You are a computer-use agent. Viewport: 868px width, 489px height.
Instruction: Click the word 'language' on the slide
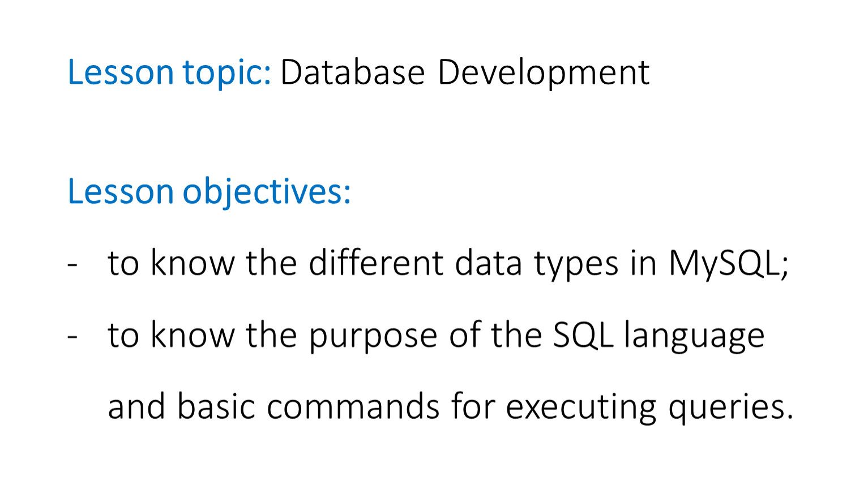[694, 336]
